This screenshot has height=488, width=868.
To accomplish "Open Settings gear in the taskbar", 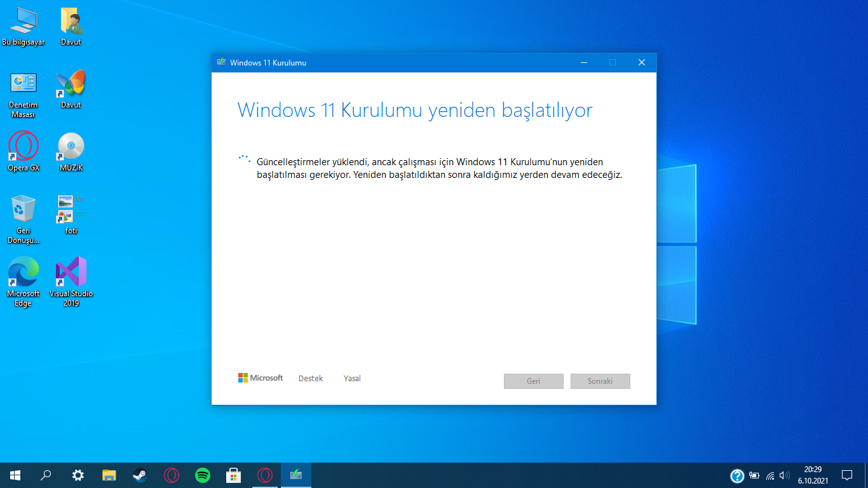I will (78, 475).
